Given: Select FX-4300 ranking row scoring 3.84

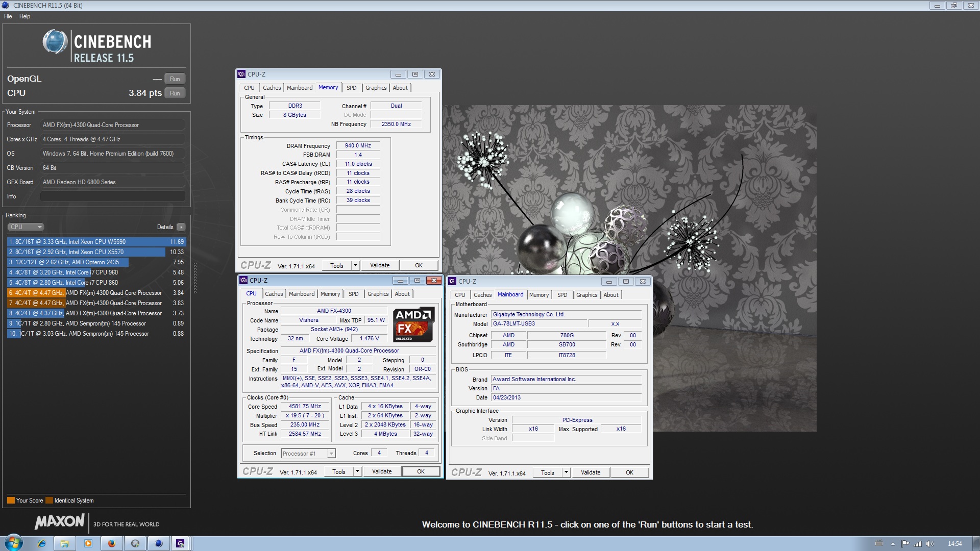Looking at the screenshot, I should click(x=96, y=293).
